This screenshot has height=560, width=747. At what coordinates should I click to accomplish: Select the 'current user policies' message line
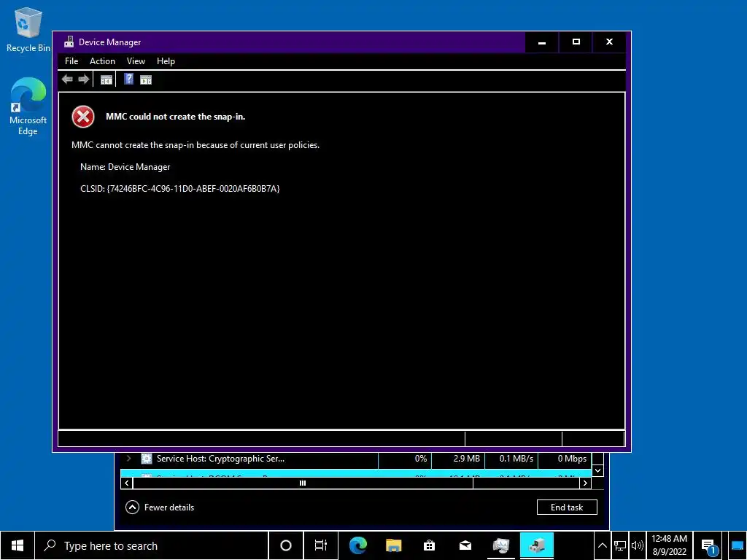coord(196,145)
